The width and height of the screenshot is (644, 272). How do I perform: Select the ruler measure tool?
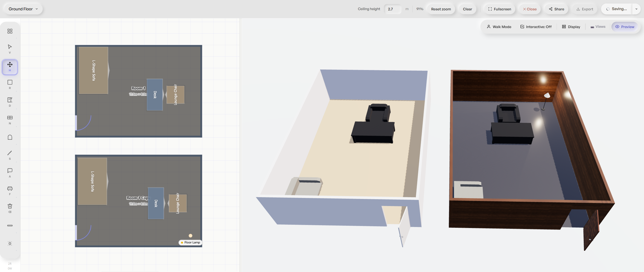tap(10, 225)
